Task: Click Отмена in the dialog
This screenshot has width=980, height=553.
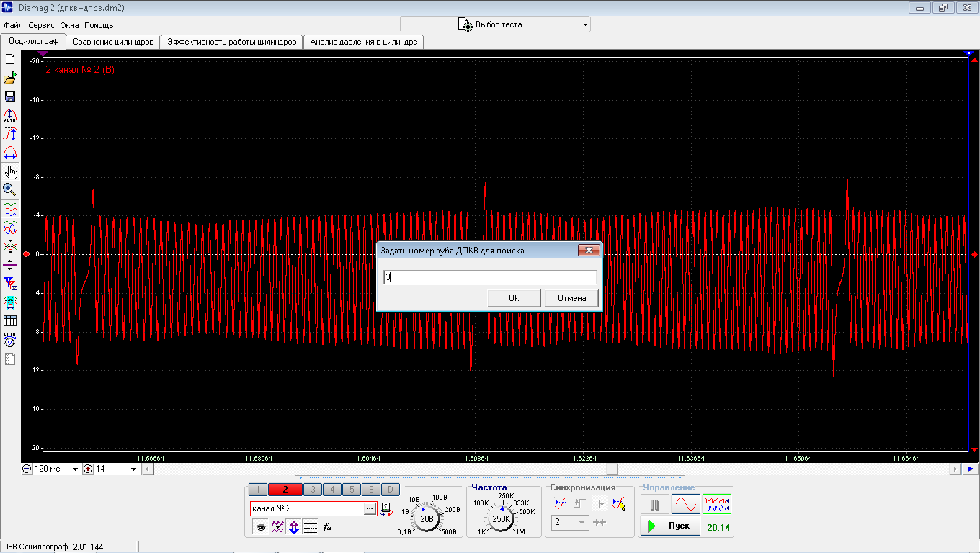Action: 571,298
